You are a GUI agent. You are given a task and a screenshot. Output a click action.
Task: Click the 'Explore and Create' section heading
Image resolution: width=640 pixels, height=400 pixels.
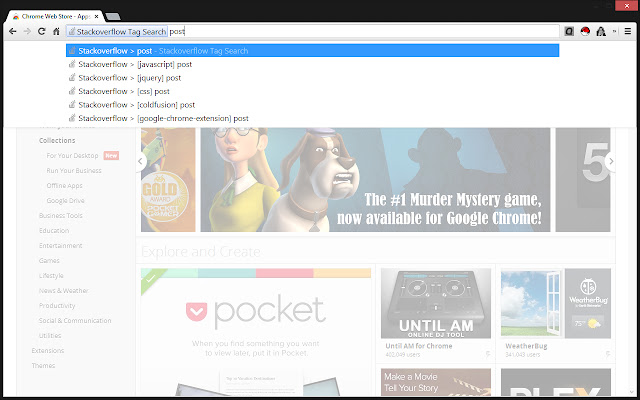[201, 251]
